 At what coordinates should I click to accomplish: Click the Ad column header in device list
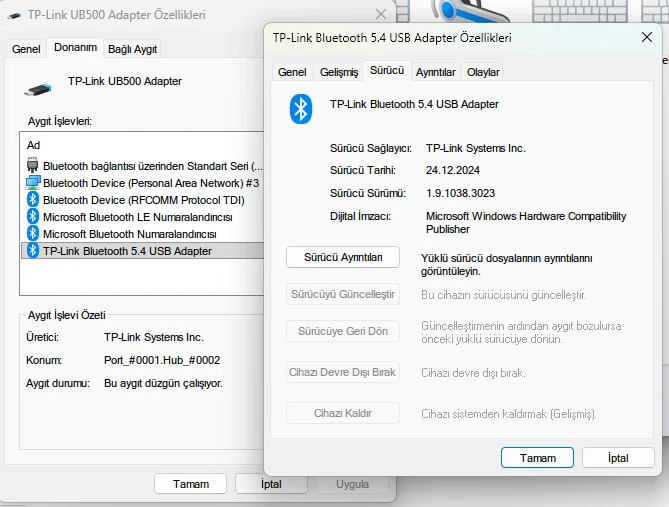[33, 145]
